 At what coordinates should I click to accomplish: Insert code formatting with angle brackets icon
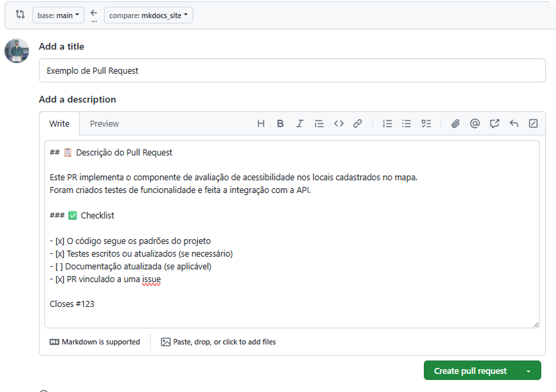point(339,124)
